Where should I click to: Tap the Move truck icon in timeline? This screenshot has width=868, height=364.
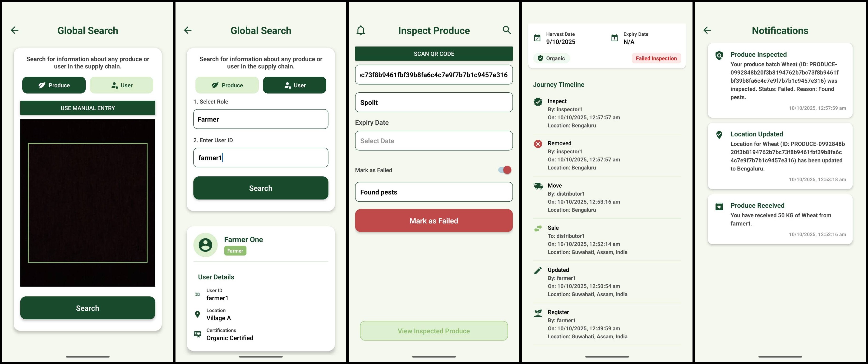(538, 186)
